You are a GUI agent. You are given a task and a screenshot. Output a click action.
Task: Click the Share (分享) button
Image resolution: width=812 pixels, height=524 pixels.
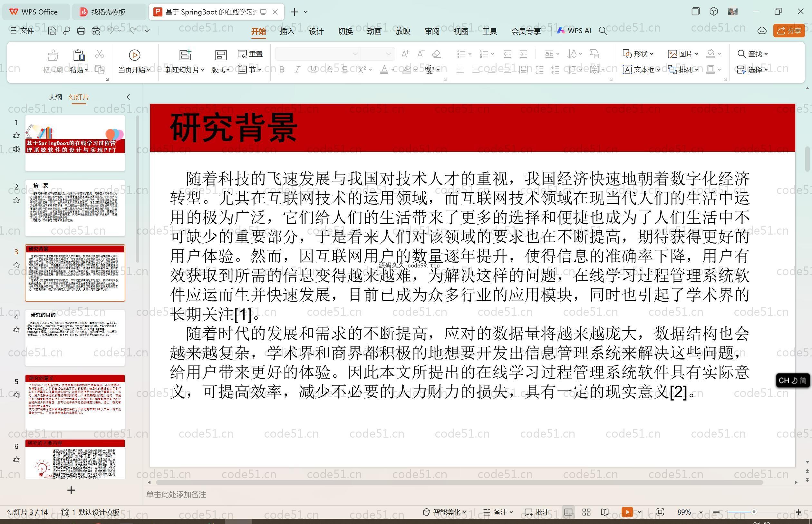click(x=789, y=31)
